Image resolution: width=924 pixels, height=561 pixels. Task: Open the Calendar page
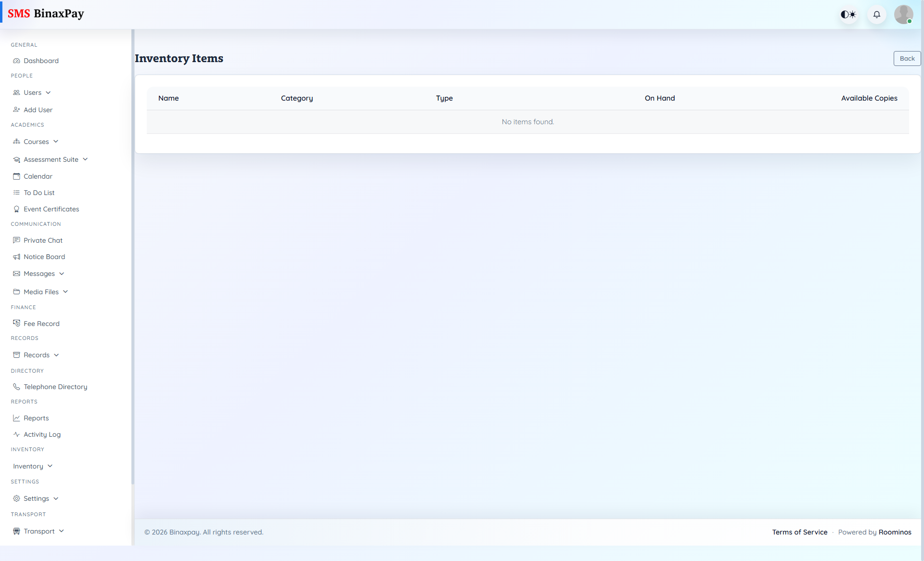click(38, 176)
